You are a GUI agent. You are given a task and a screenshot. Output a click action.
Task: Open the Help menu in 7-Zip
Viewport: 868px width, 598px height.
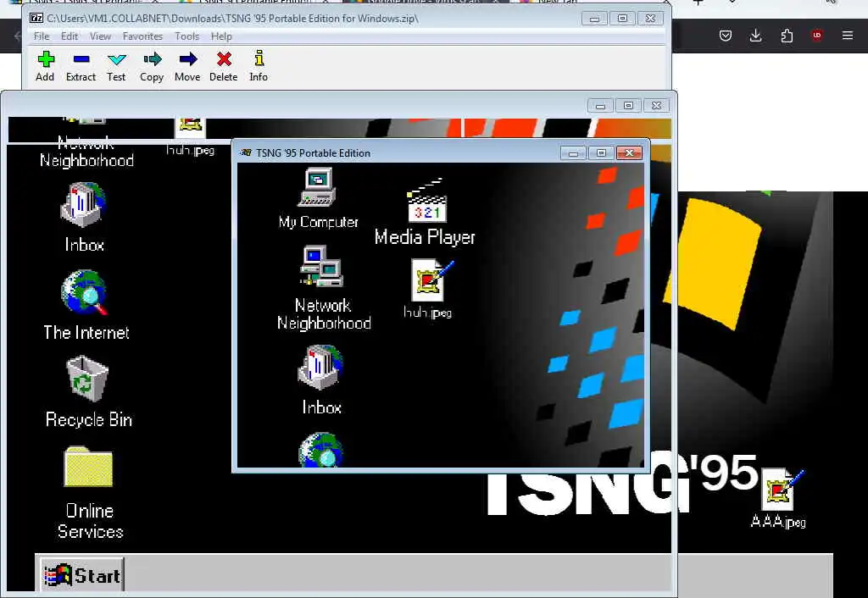221,36
